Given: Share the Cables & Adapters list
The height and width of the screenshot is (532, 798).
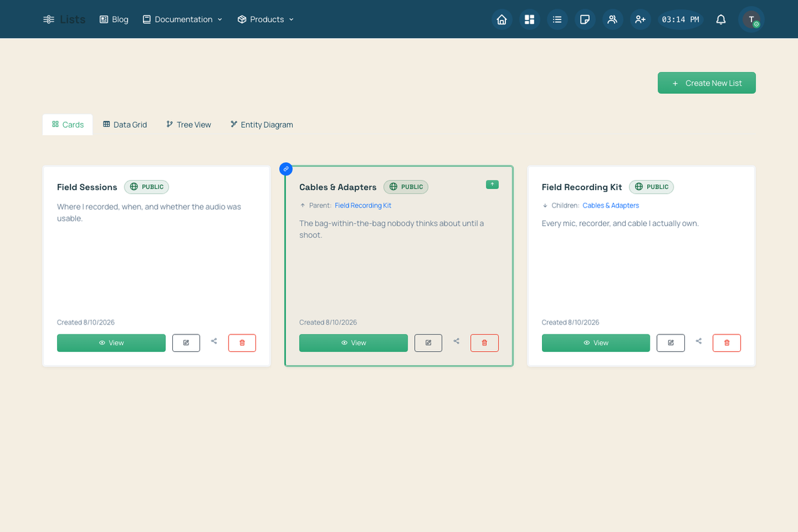Looking at the screenshot, I should pos(456,342).
